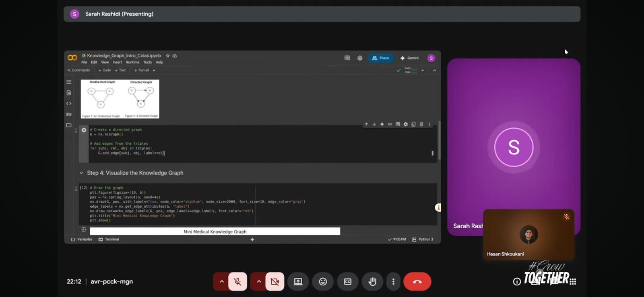This screenshot has height=297, width=644.
Task: Expand audio settings arrow beside microphone
Action: click(221, 282)
